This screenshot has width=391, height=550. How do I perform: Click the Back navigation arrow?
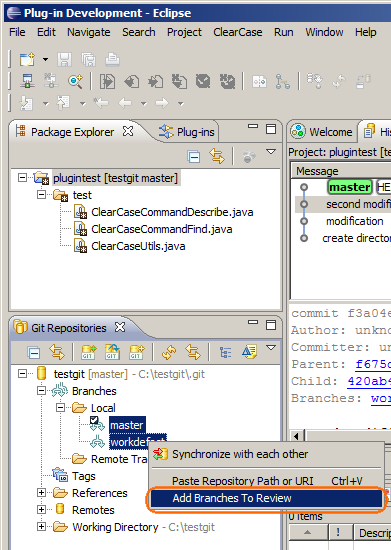point(125,103)
